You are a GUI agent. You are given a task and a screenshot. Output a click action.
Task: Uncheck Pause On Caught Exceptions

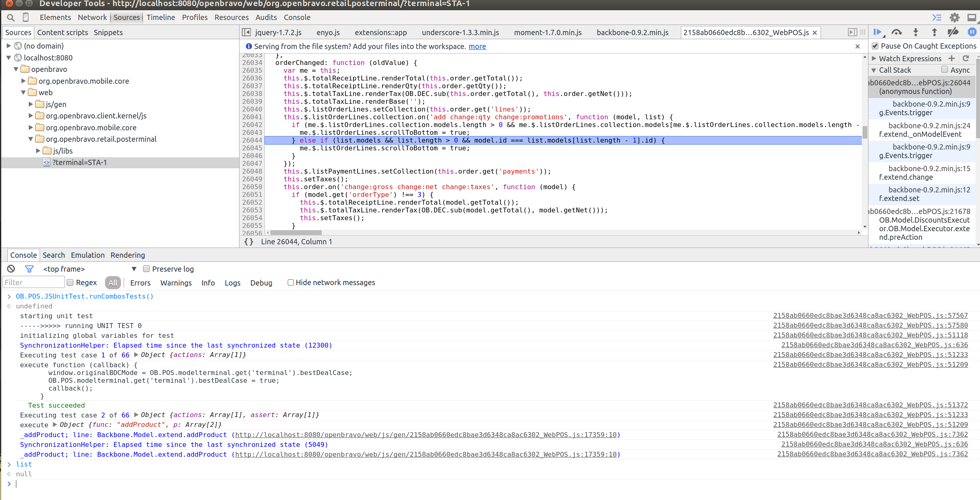(x=875, y=46)
